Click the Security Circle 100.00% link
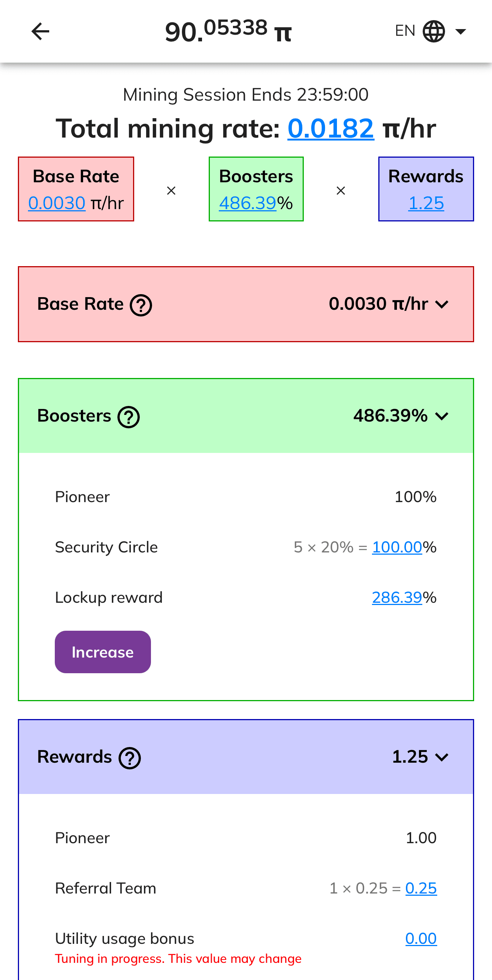The image size is (492, 980). coord(397,547)
